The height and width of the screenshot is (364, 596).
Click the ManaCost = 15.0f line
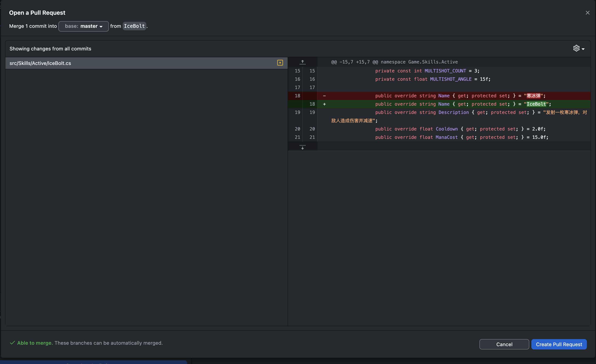[x=439, y=137]
